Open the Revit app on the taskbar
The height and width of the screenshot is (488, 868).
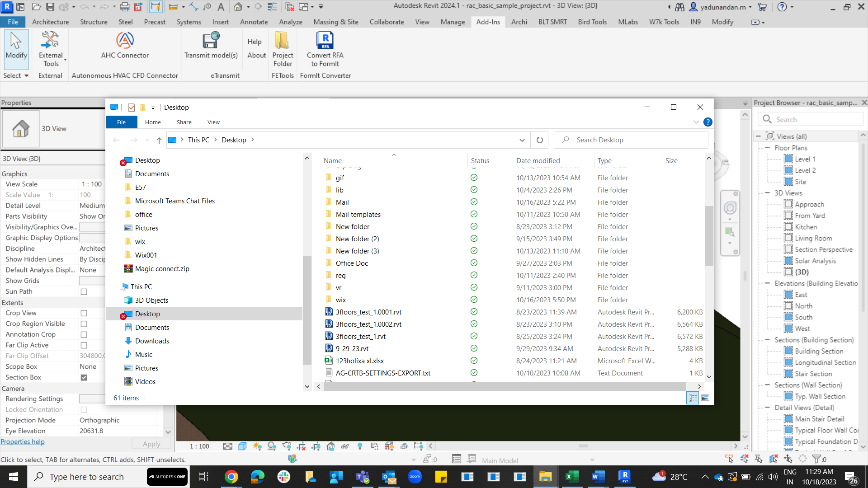[624, 477]
